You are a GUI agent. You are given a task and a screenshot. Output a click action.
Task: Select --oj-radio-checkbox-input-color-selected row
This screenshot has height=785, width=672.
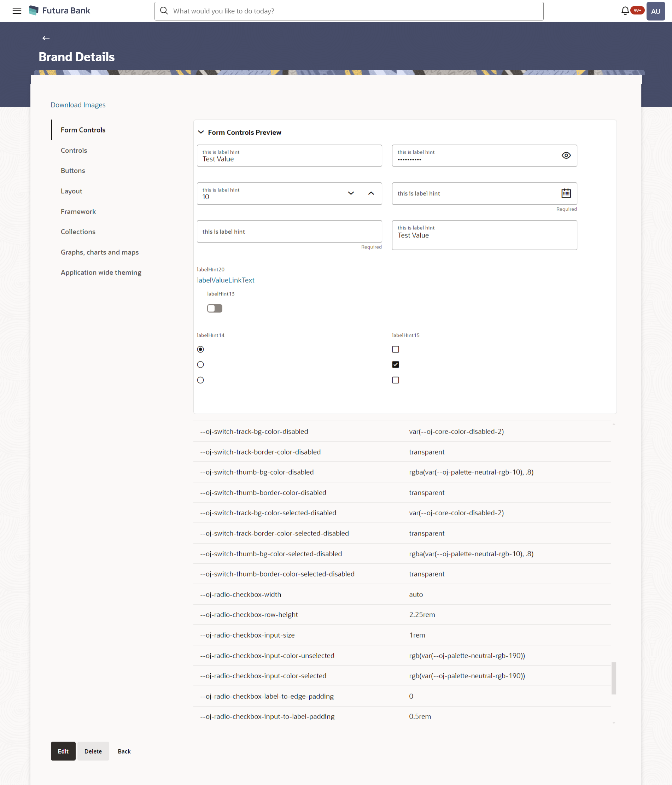pos(402,675)
